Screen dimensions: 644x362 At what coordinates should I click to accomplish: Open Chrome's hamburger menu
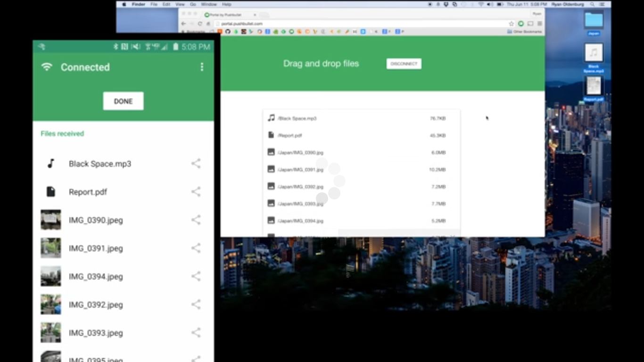[x=540, y=24]
